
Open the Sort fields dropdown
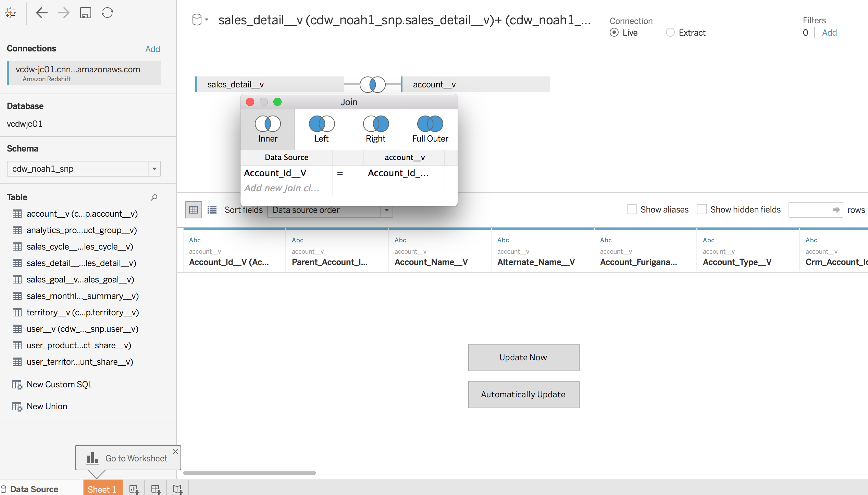(x=386, y=210)
